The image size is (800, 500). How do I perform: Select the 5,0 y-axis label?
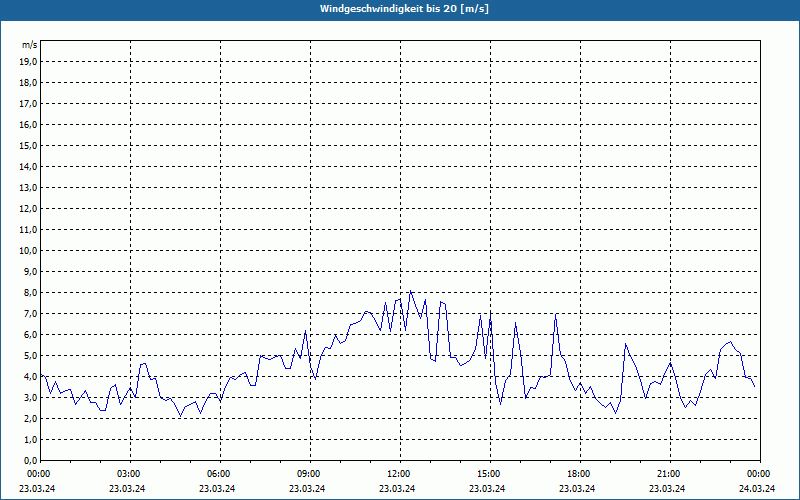click(31, 356)
